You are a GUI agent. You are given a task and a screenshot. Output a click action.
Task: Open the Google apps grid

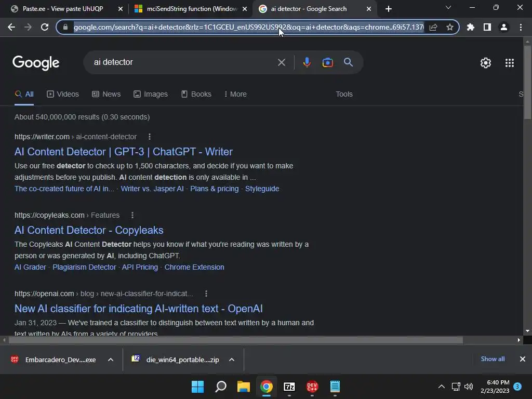click(x=509, y=63)
